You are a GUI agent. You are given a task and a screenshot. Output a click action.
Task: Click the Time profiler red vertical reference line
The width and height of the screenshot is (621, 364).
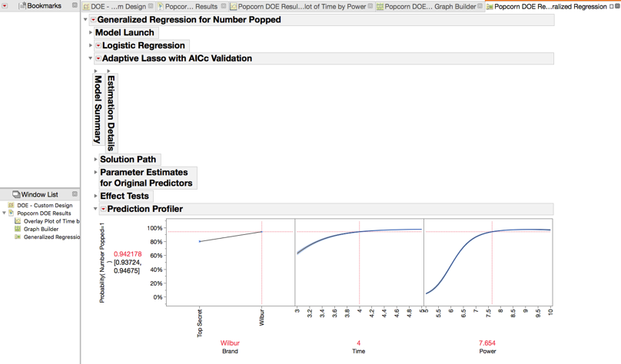click(x=359, y=263)
